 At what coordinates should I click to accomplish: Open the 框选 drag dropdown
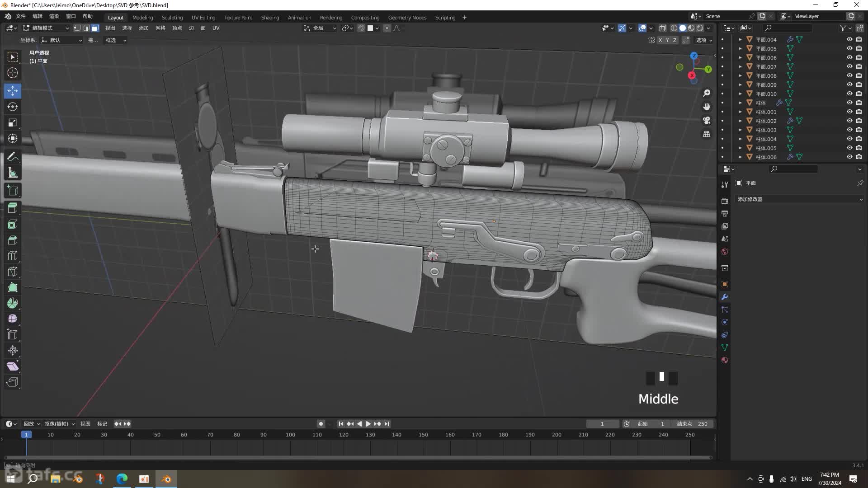click(115, 40)
